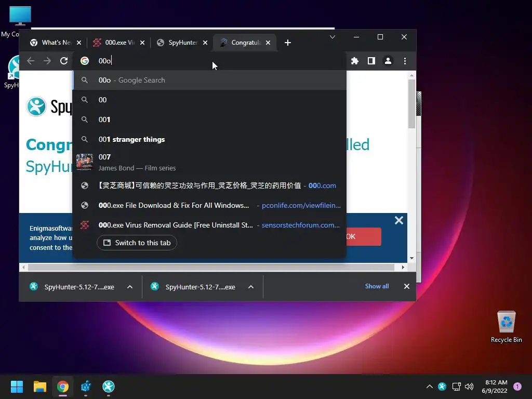This screenshot has height=399, width=532.
Task: Close the 000.exe Virus tab
Action: [x=142, y=43]
